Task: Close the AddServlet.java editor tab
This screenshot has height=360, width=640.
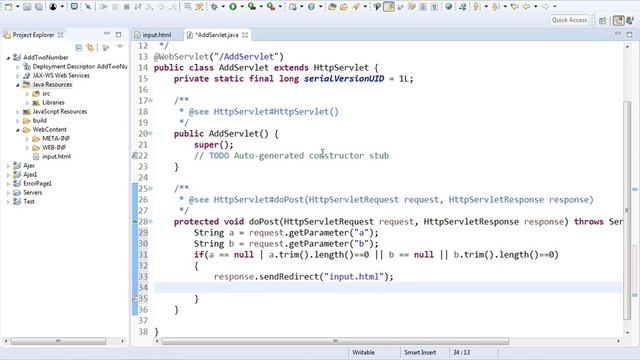Action: [x=245, y=35]
